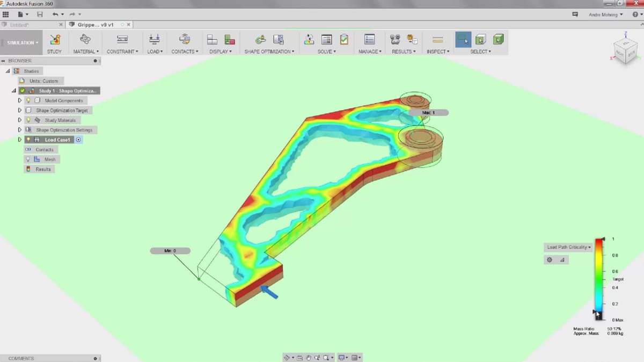Image resolution: width=644 pixels, height=362 pixels.
Task: Open the CONSTRAINT menu
Action: click(122, 52)
